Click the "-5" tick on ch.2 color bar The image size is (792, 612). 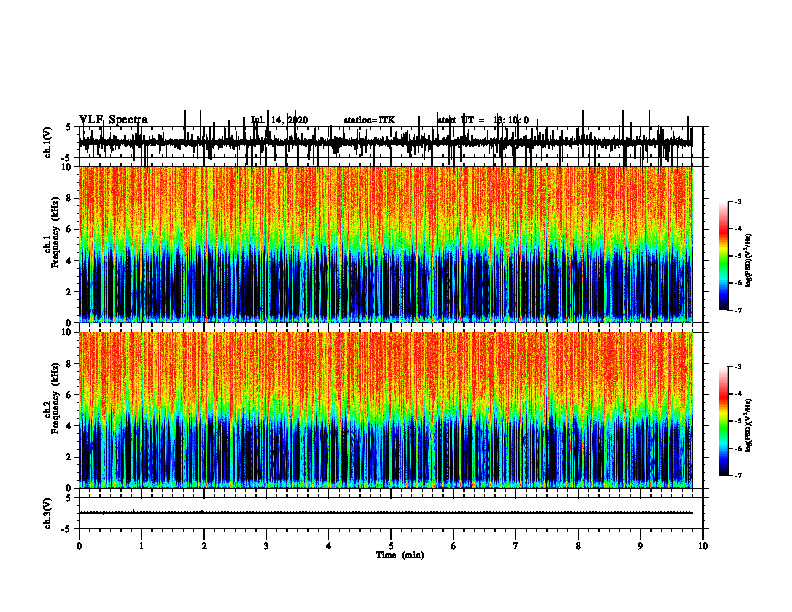[738, 421]
